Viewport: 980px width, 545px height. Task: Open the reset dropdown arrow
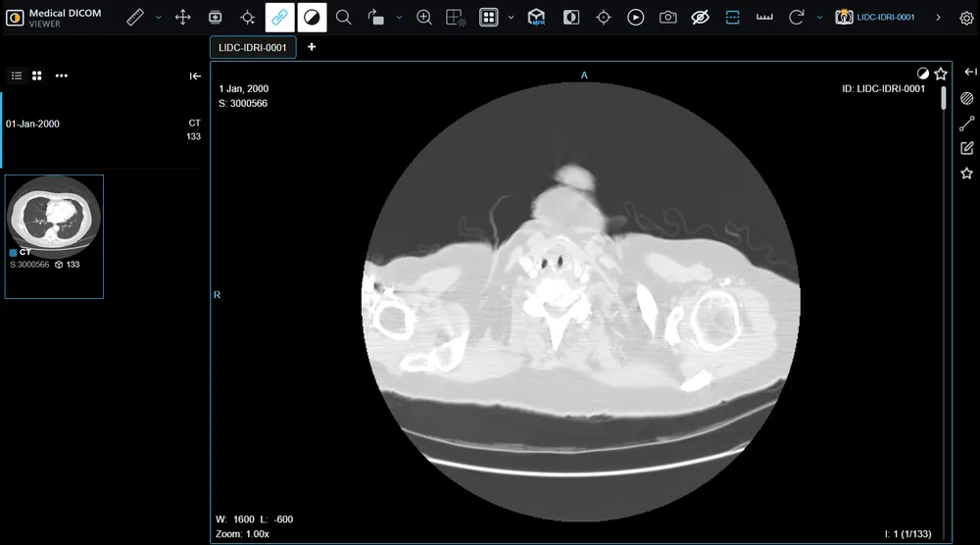(x=819, y=18)
